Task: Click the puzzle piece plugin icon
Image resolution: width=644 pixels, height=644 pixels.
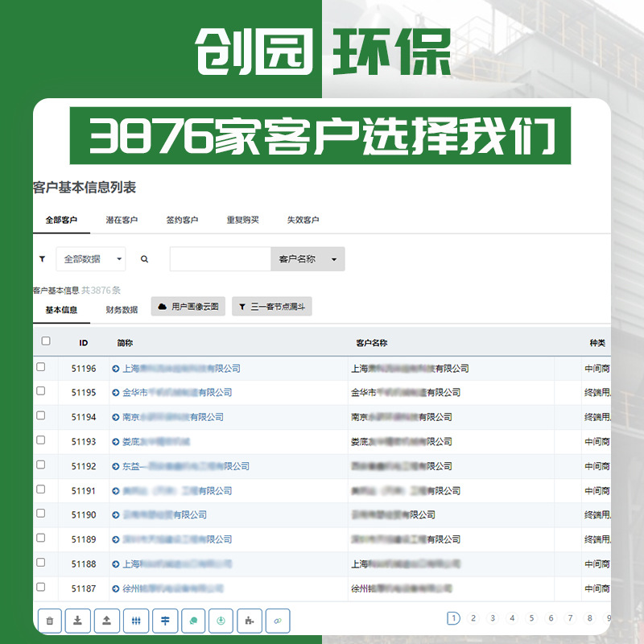Action: [x=250, y=621]
